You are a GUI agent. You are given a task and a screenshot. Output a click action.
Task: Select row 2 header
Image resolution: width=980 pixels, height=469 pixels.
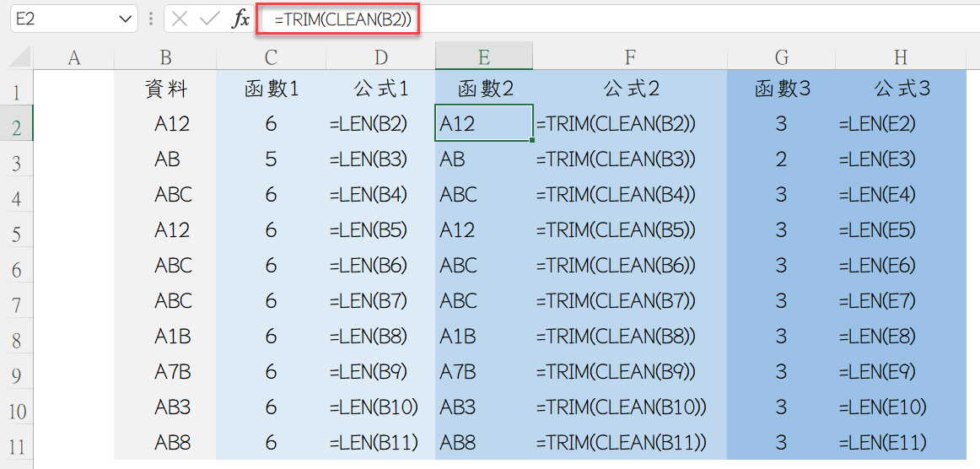click(x=17, y=124)
